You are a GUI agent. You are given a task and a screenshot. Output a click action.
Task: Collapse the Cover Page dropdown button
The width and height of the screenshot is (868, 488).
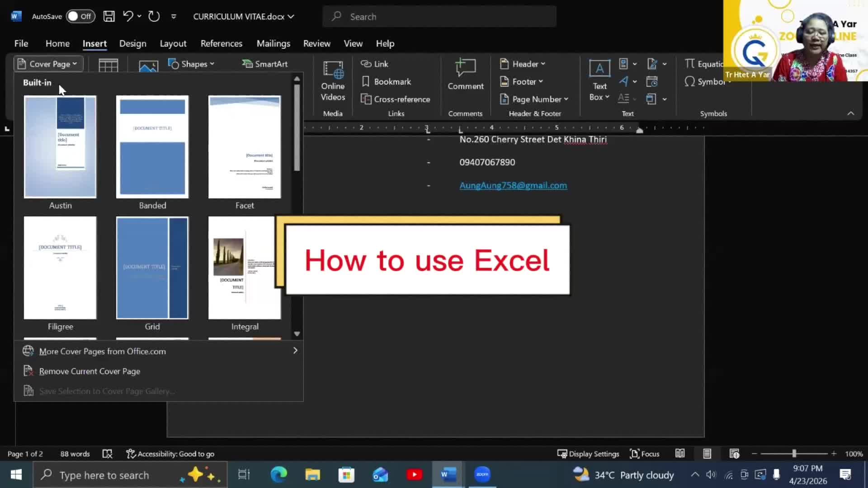coord(48,64)
